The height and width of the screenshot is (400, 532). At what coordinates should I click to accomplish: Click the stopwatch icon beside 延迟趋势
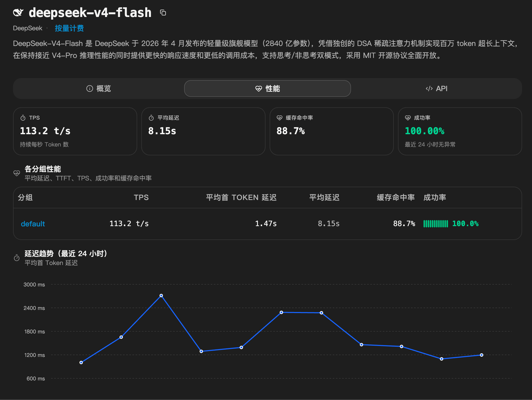point(17,258)
